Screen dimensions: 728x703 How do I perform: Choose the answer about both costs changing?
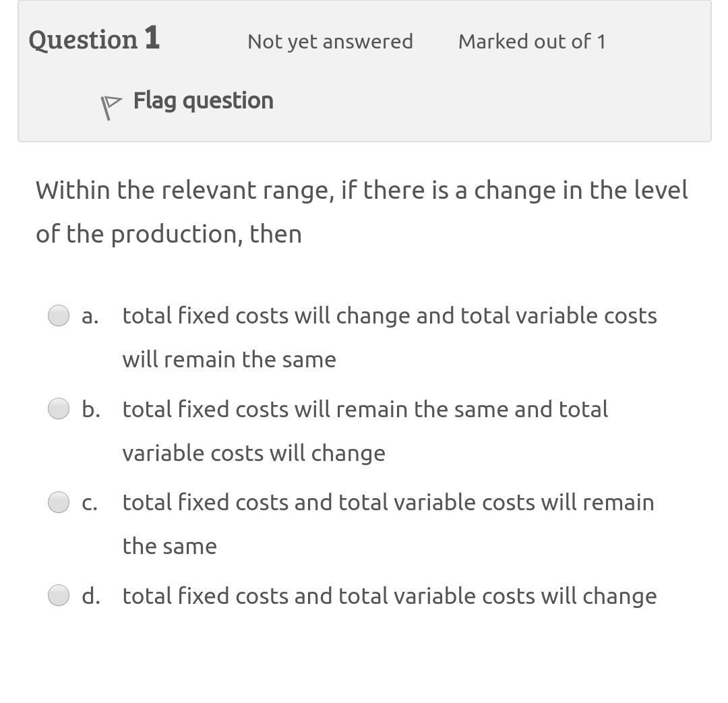click(390, 595)
